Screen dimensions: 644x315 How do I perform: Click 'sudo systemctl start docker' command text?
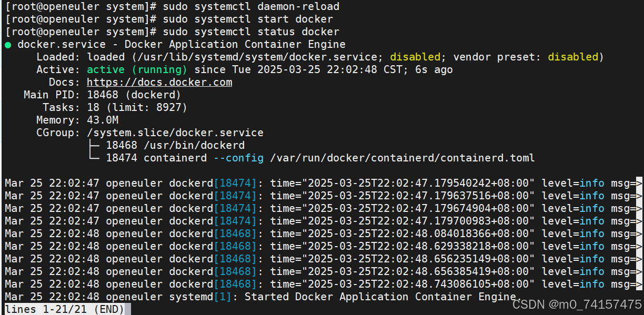(x=248, y=19)
